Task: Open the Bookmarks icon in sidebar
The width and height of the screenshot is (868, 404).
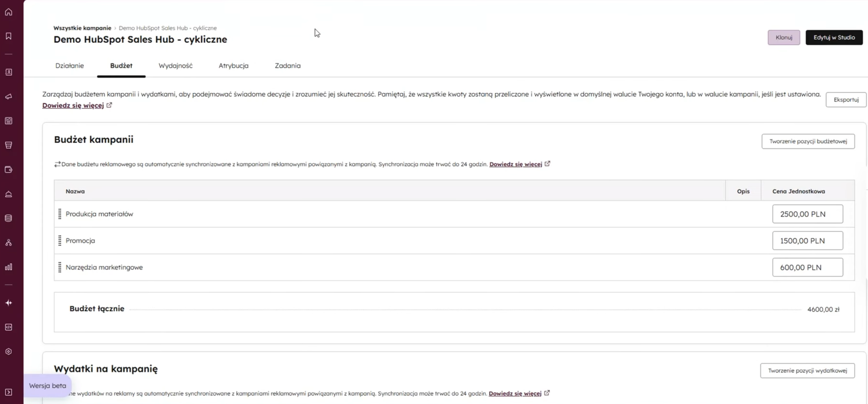Action: coord(9,36)
